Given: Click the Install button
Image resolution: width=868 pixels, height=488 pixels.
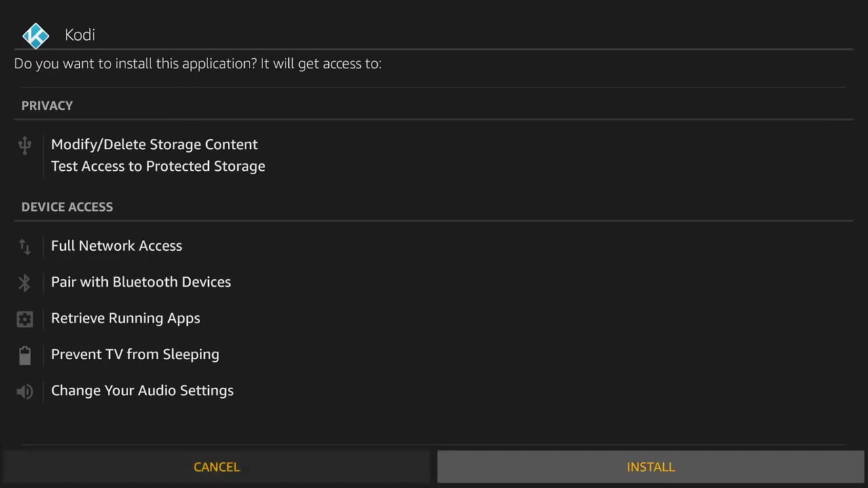Looking at the screenshot, I should [x=650, y=466].
